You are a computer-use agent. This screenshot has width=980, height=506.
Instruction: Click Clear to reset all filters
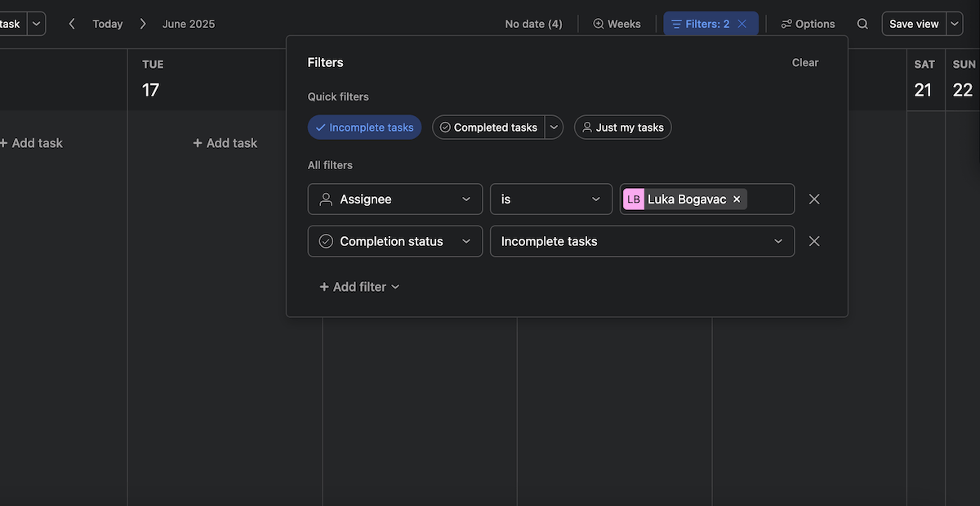804,62
